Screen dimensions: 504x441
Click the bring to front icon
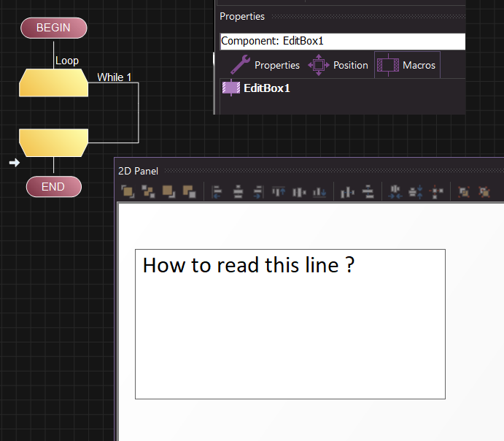[x=128, y=192]
